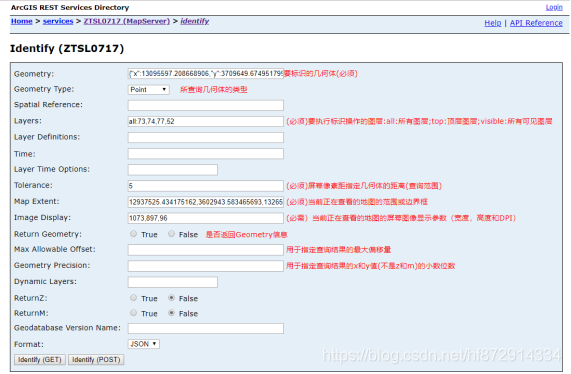Open the Geometry Type dropdown showing Point
This screenshot has width=571, height=374.
point(149,90)
